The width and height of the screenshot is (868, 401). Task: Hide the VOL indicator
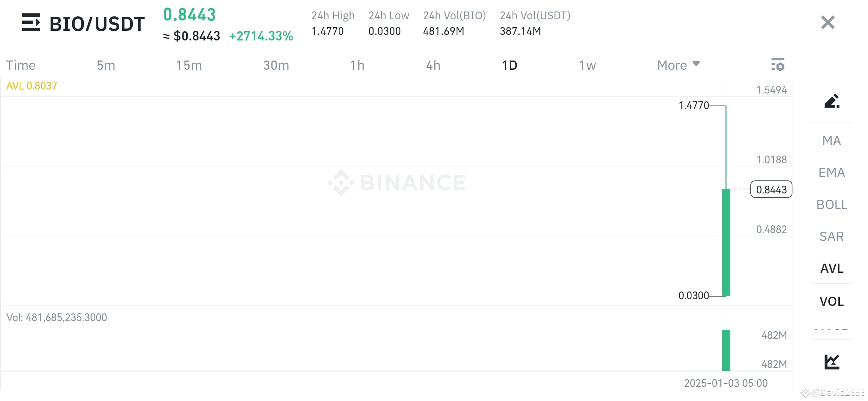832,301
